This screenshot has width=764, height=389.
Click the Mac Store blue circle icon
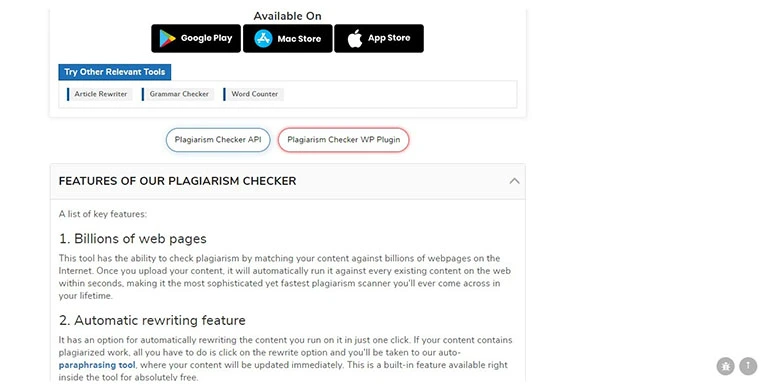[x=263, y=38]
